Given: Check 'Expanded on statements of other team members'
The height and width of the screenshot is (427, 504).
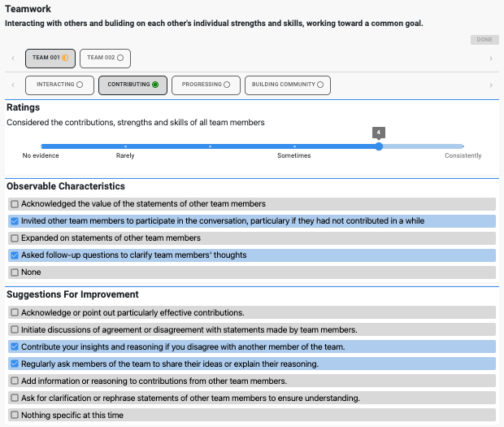Looking at the screenshot, I should tap(14, 238).
